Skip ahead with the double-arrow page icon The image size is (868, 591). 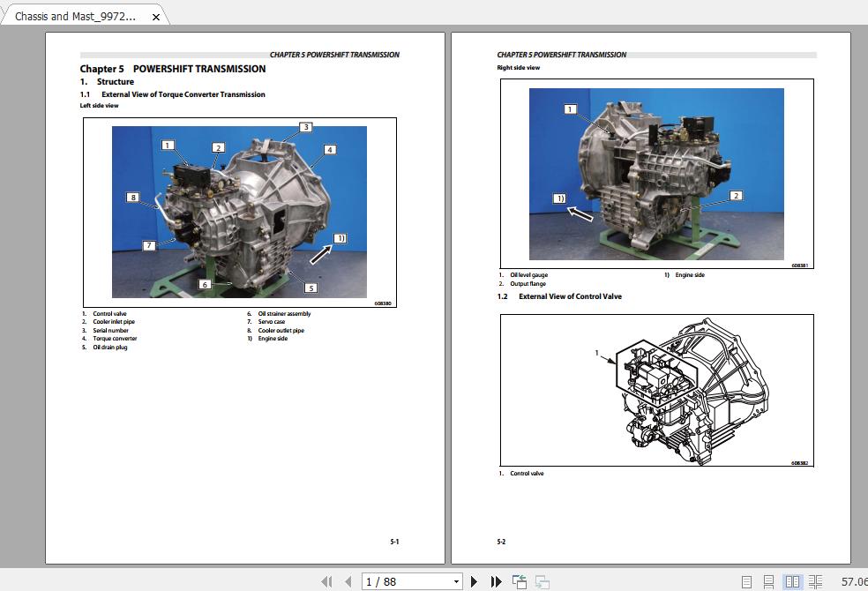(496, 580)
